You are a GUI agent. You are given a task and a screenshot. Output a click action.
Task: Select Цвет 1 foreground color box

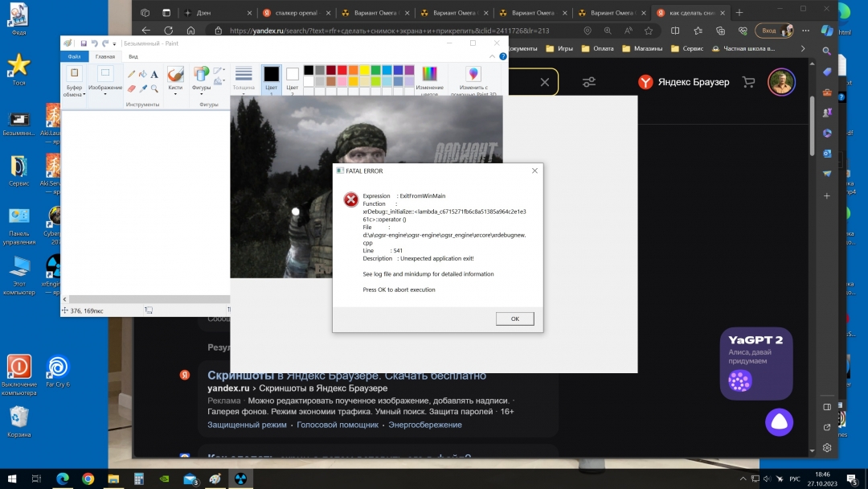[x=272, y=79]
